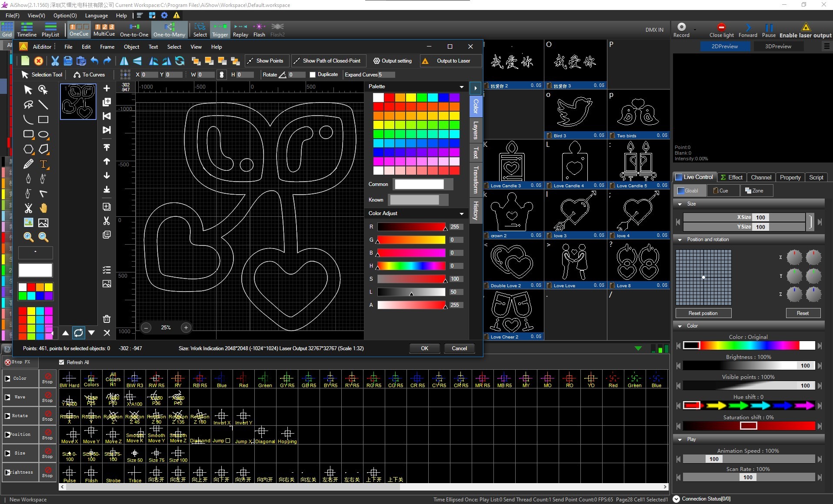Screen dimensions: 833x504
Task: Open the Object menu in AiEditor
Action: (131, 47)
